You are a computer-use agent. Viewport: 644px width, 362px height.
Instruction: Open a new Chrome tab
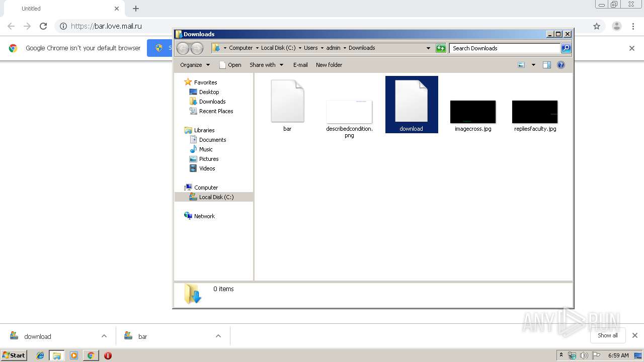[x=136, y=9]
